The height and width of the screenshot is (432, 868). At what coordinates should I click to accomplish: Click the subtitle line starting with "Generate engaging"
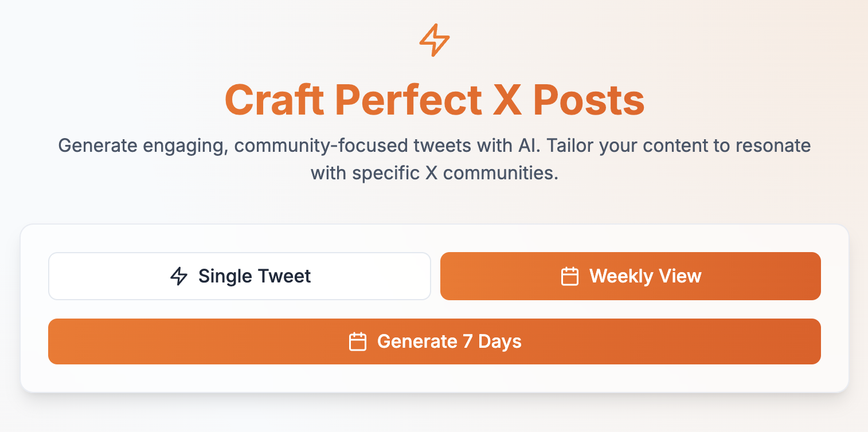[434, 145]
